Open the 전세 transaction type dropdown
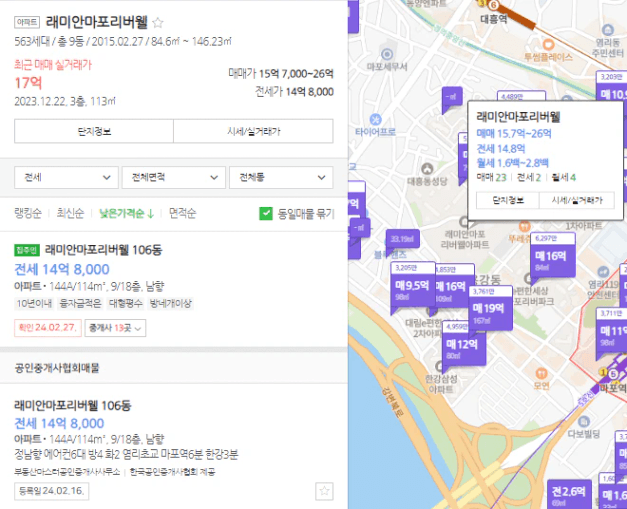 pos(66,177)
